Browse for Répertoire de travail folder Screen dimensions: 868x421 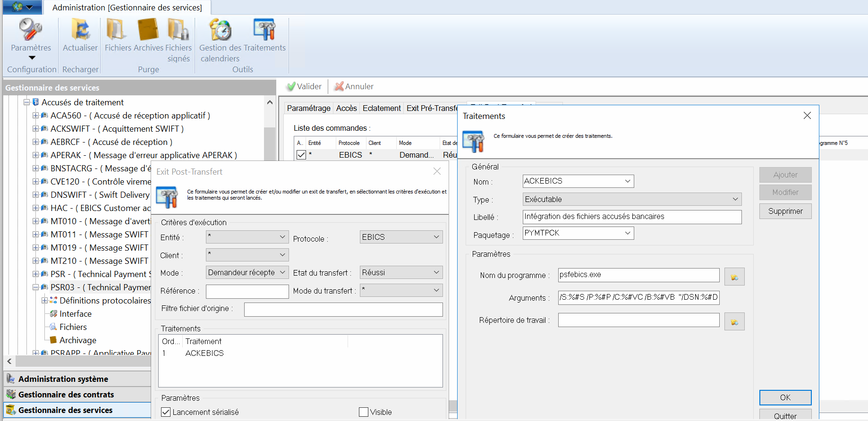pyautogui.click(x=734, y=322)
